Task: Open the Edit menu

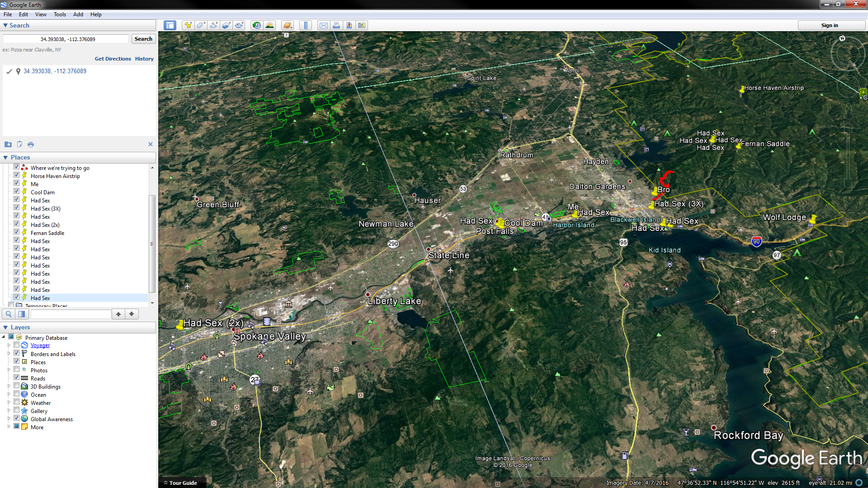Action: click(x=24, y=14)
